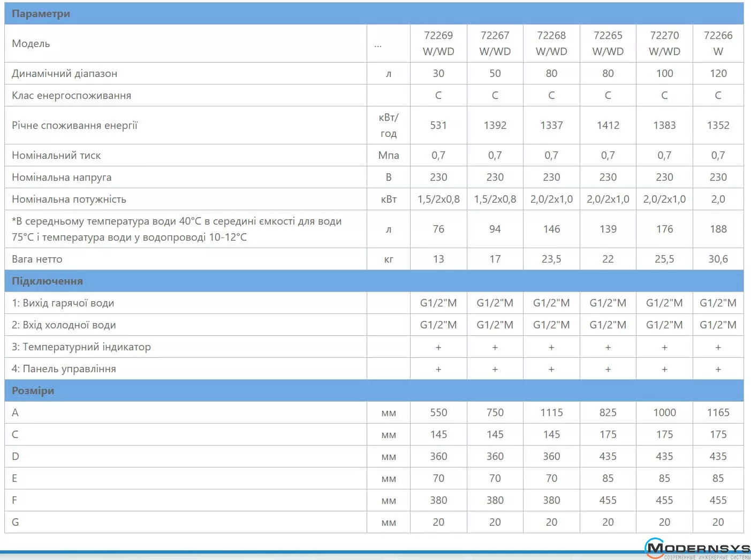The height and width of the screenshot is (560, 751).
Task: Click the Вага нетто row label
Action: 37,259
